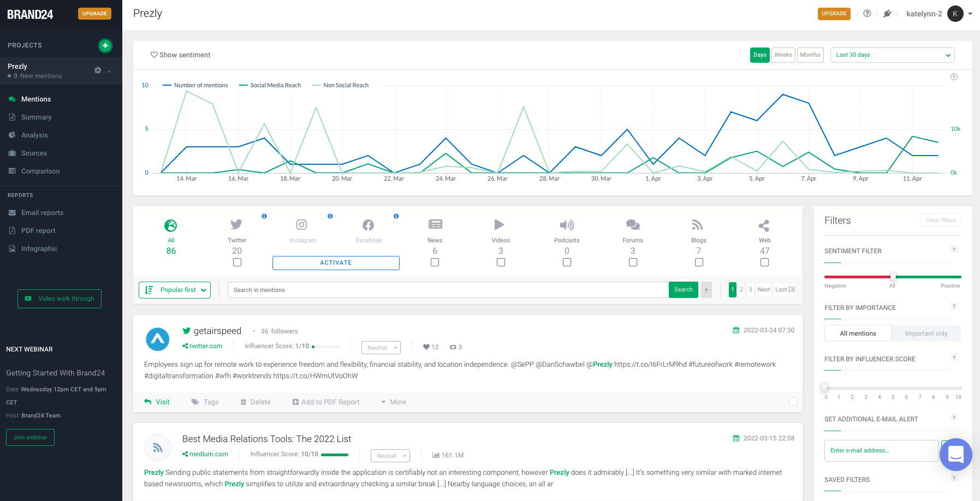Open Neutral sentiment dropdown on getairspeed mention
Viewport: 980px width, 501px height.
(x=381, y=348)
